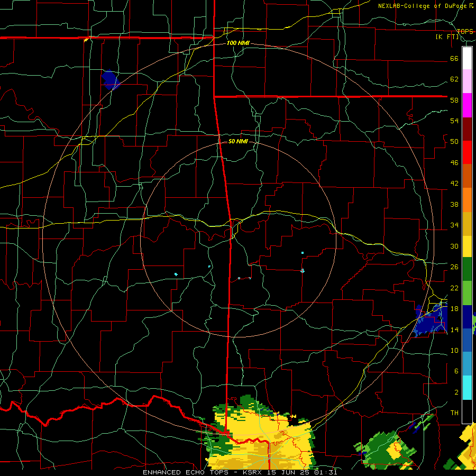The height and width of the screenshot is (476, 476).
Task: Click the 18 legend value
Action: pyautogui.click(x=454, y=309)
